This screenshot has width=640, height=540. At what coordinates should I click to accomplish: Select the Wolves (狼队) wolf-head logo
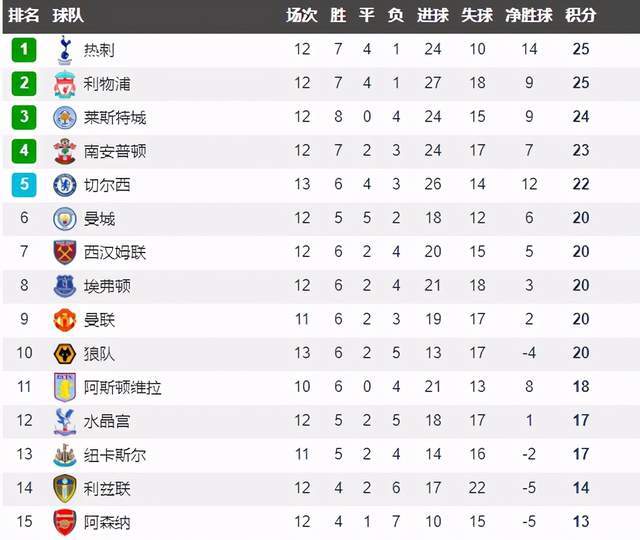pos(65,353)
